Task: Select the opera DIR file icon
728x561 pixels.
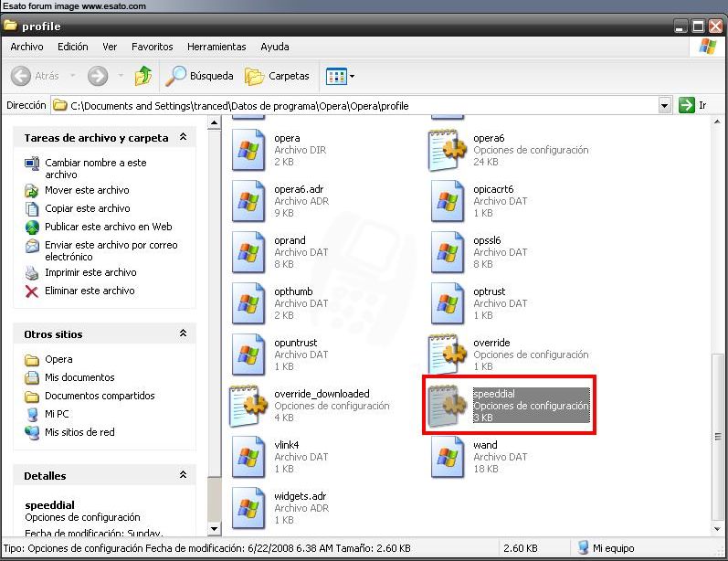Action: tap(248, 150)
